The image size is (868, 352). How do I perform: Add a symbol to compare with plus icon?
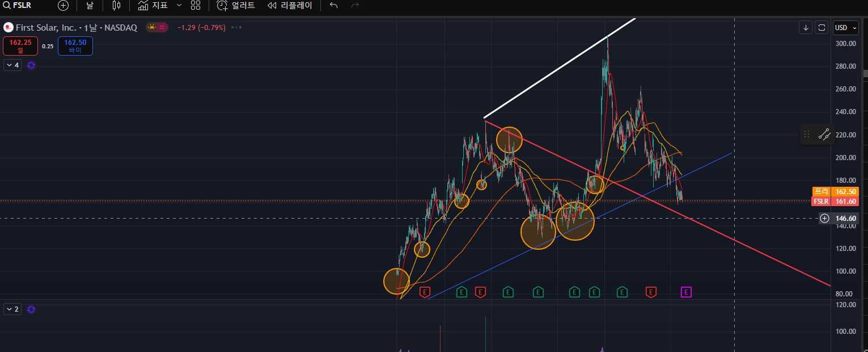coord(63,6)
